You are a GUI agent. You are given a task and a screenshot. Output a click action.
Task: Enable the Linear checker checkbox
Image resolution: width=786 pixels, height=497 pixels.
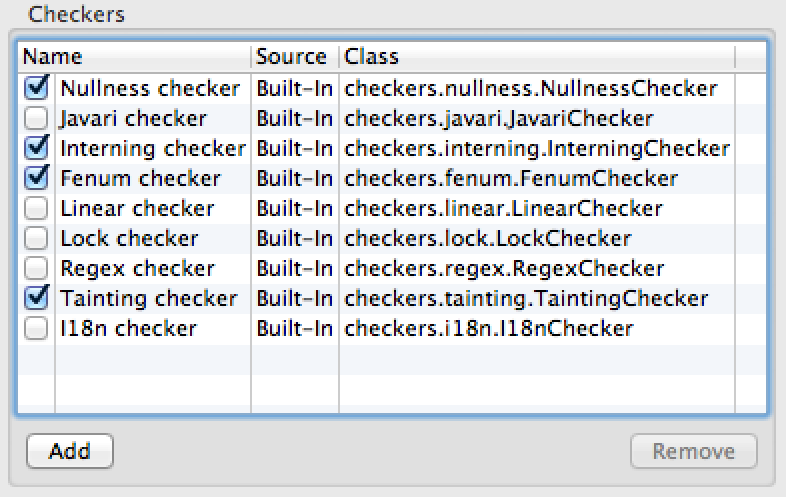tap(37, 209)
